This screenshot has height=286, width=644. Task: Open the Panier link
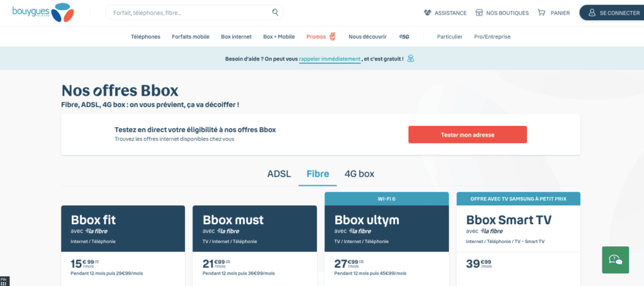pyautogui.click(x=560, y=13)
